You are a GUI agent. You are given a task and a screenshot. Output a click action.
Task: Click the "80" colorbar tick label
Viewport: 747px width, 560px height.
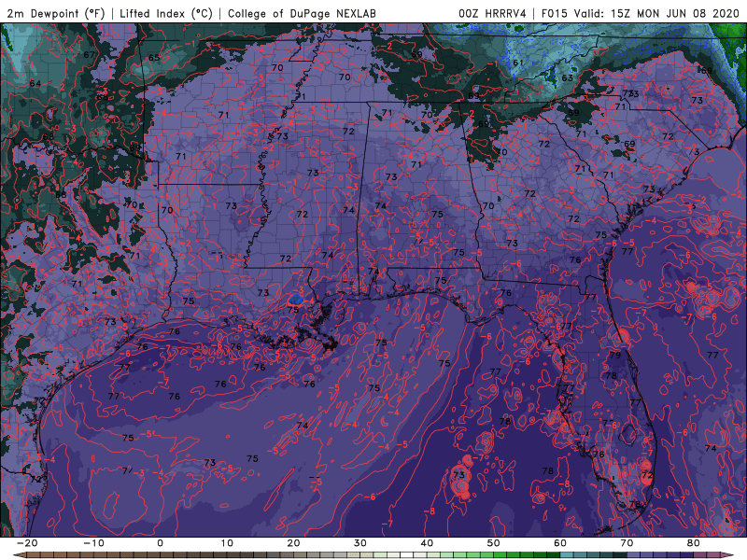[694, 543]
